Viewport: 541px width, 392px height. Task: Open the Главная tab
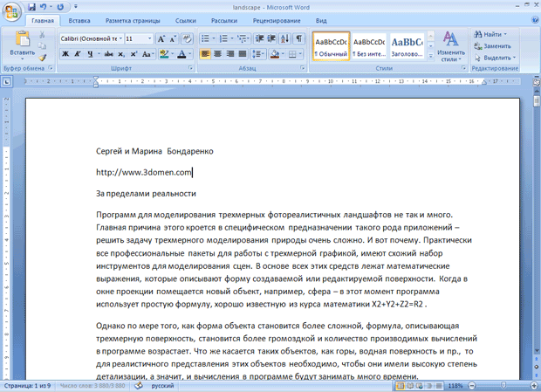point(43,21)
